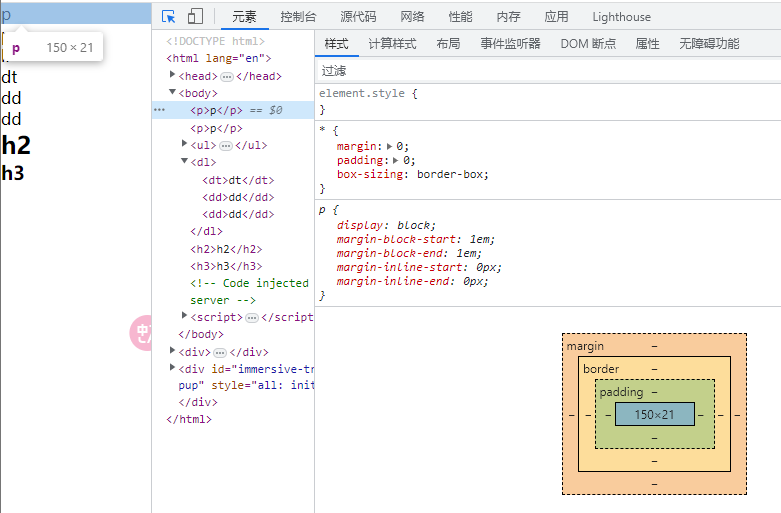This screenshot has width=781, height=513.
Task: Open the 计算样式 styles sub-tab
Action: click(392, 44)
